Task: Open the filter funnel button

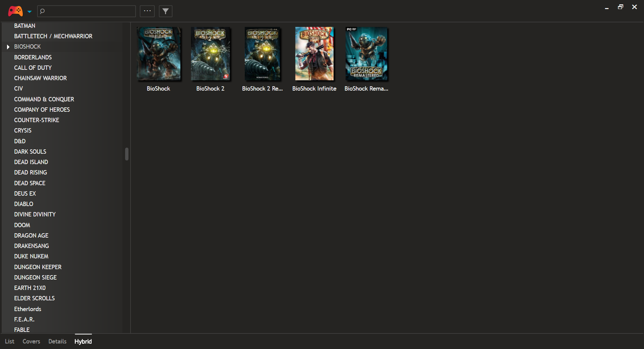Action: 165,11
